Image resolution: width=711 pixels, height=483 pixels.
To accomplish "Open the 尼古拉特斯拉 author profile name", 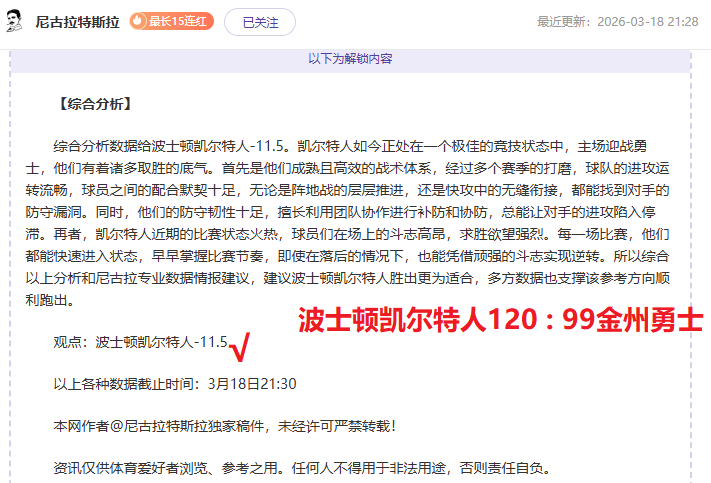I will click(x=78, y=21).
